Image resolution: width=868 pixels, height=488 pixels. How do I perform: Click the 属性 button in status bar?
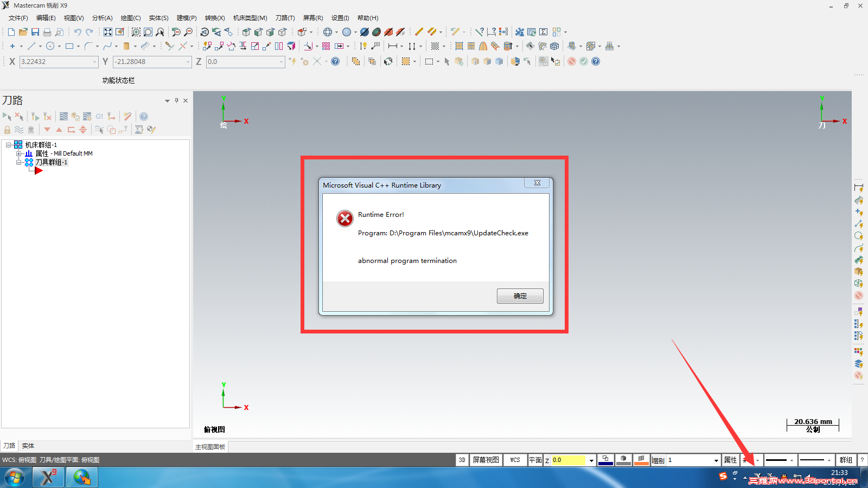tap(731, 460)
